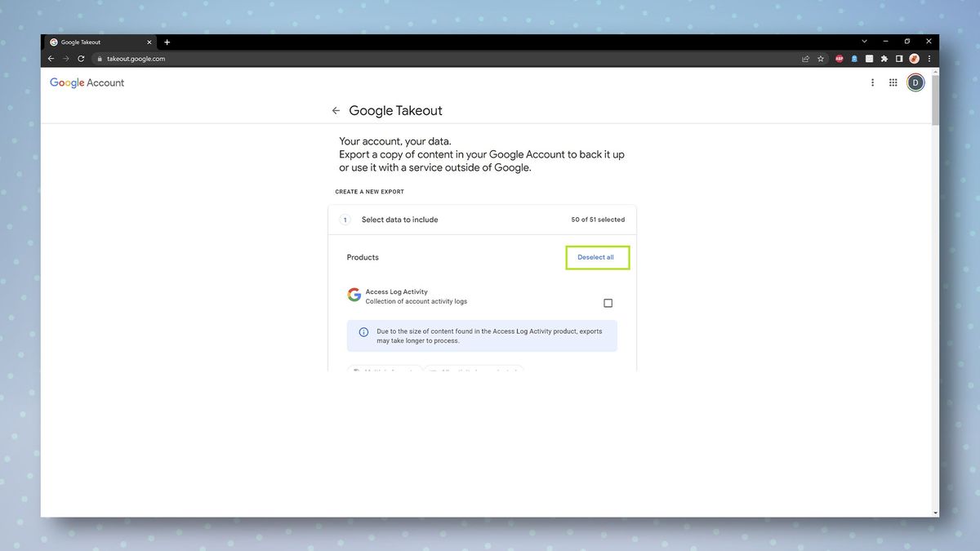Check the Access Log Activity checkbox

pos(608,303)
